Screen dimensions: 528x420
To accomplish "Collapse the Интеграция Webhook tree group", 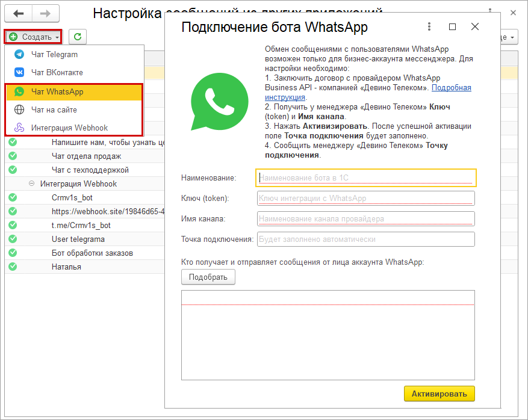I will (x=32, y=184).
